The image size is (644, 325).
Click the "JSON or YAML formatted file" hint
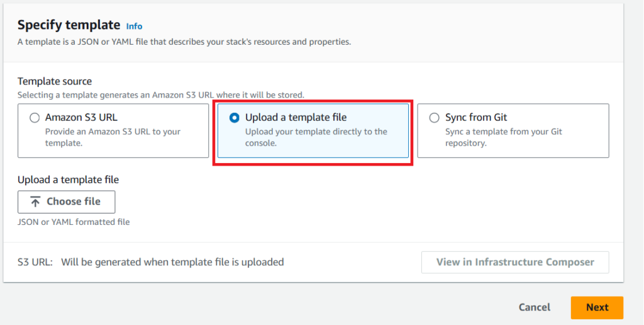74,222
